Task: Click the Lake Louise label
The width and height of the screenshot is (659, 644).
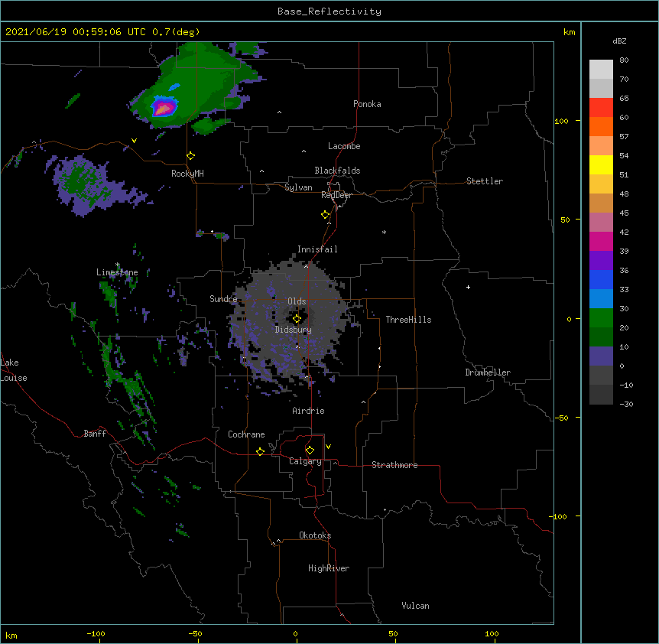Action: pos(14,370)
